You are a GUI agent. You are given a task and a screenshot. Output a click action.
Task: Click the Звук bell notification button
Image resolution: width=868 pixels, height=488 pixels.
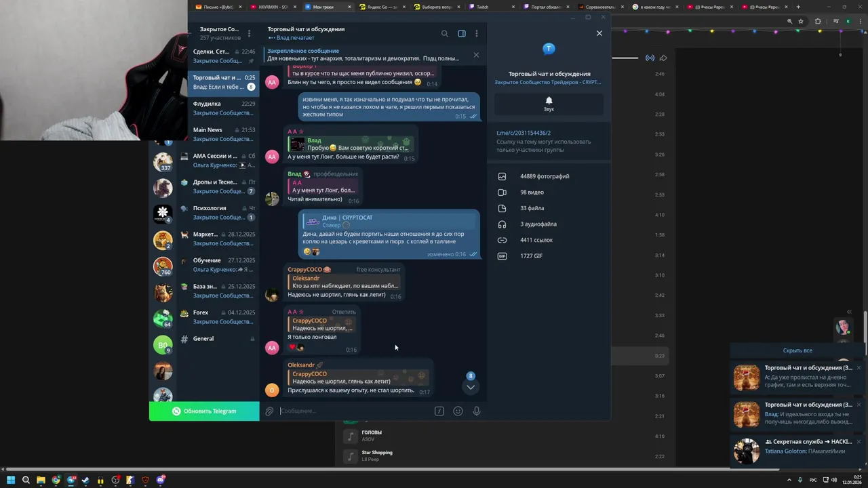(x=549, y=104)
